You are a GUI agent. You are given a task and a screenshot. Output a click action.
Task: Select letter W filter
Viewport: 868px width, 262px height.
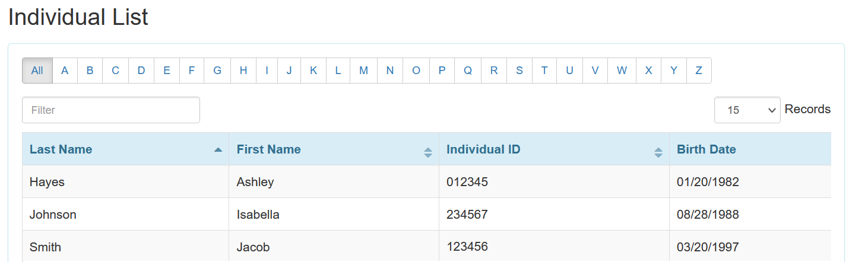click(622, 71)
